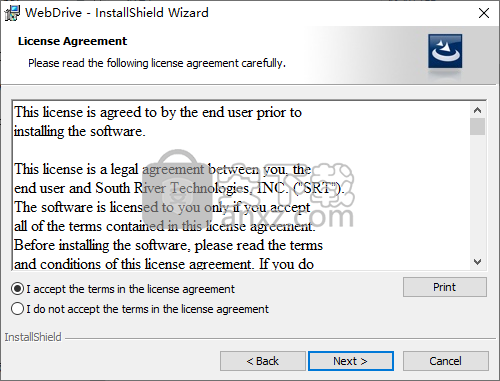Click the 'This license is agreed to' paragraph
Screen dimensions: 500x381
[158, 122]
